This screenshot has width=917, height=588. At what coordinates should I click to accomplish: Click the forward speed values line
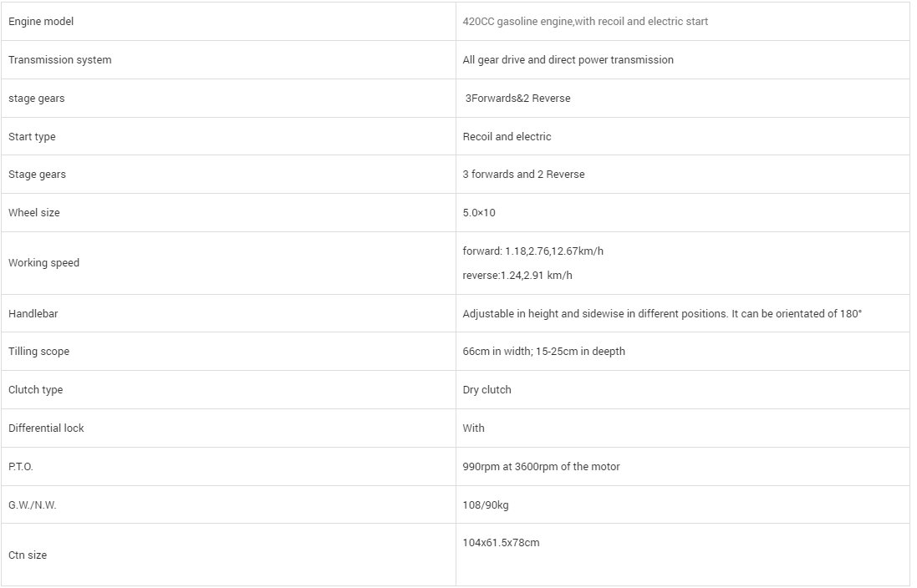pos(532,251)
